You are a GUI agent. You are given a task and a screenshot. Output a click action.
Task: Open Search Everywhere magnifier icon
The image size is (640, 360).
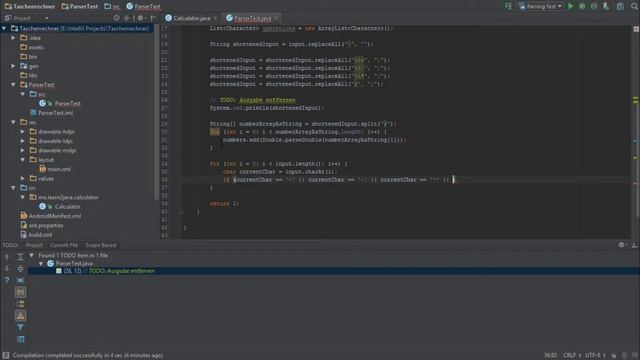pos(635,6)
